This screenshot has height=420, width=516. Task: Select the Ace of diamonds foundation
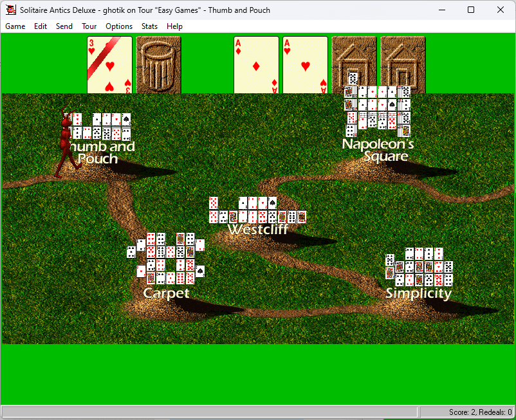pos(256,65)
